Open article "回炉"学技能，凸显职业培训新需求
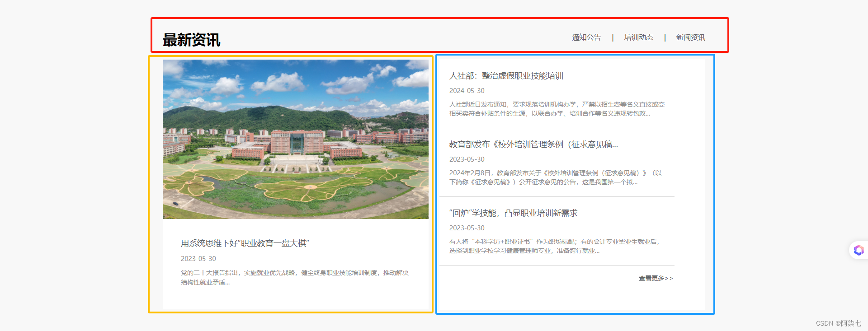The image size is (868, 331). pos(513,213)
